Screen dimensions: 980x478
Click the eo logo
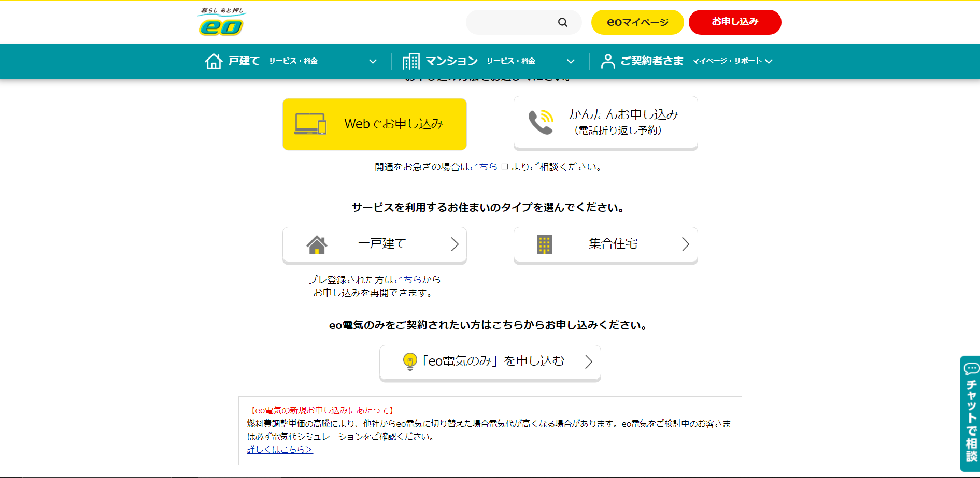(221, 22)
